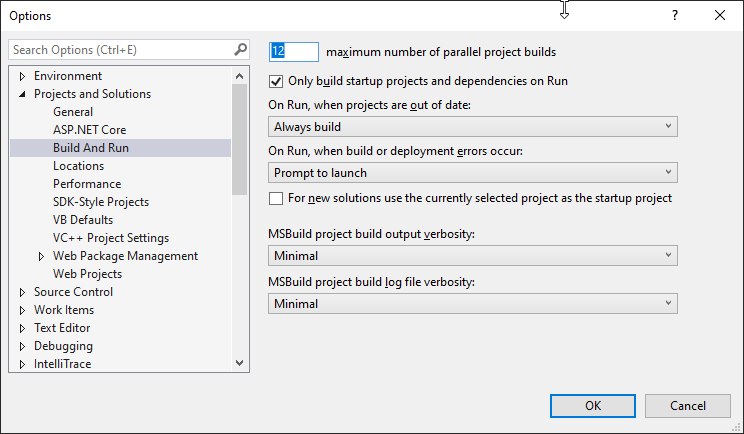The width and height of the screenshot is (744, 434).
Task: Enable currently selected project as startup project
Action: (x=276, y=198)
